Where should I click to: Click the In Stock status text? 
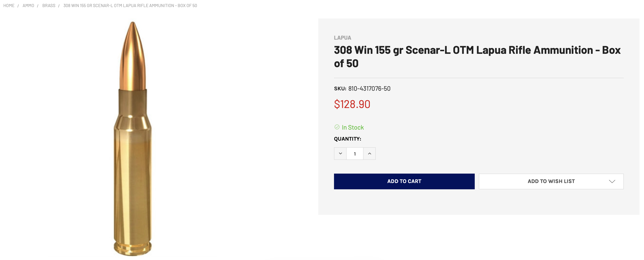pos(353,127)
